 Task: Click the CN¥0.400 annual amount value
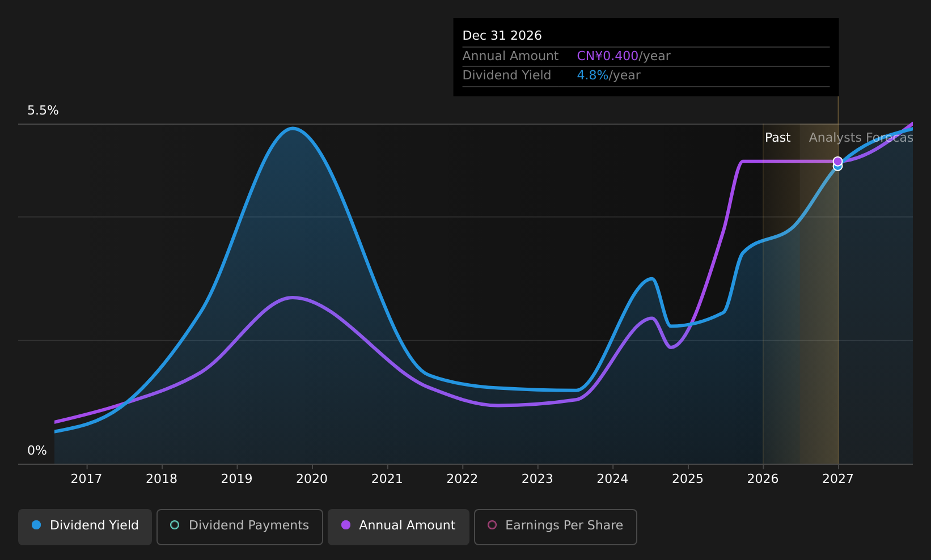[x=607, y=56]
